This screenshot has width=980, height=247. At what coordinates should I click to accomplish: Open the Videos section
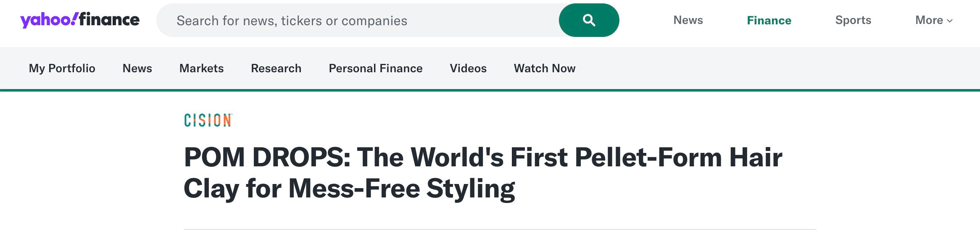468,68
